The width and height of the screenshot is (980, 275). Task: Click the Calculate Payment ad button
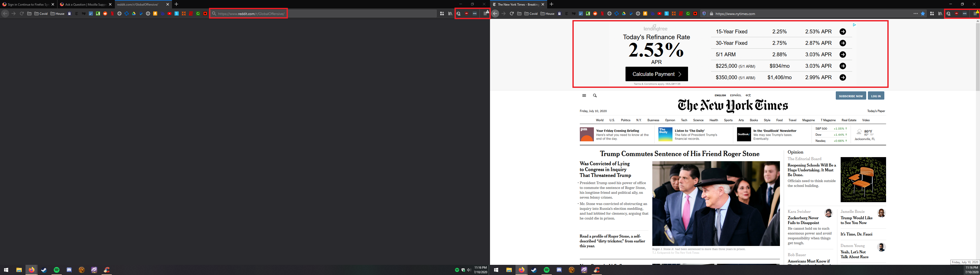coord(657,74)
